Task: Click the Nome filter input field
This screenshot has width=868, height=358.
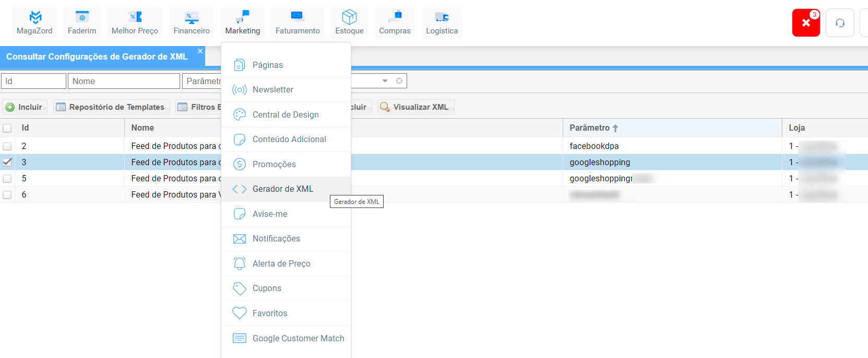Action: point(124,81)
